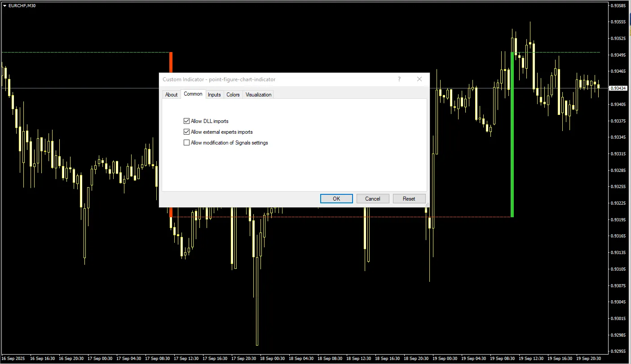Toggle the Allow DLL imports checkbox

pos(186,121)
